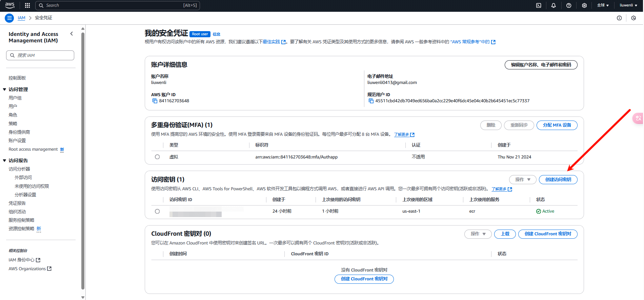Open 访问分析器 in the sidebar
The height and width of the screenshot is (300, 644).
pyautogui.click(x=19, y=169)
